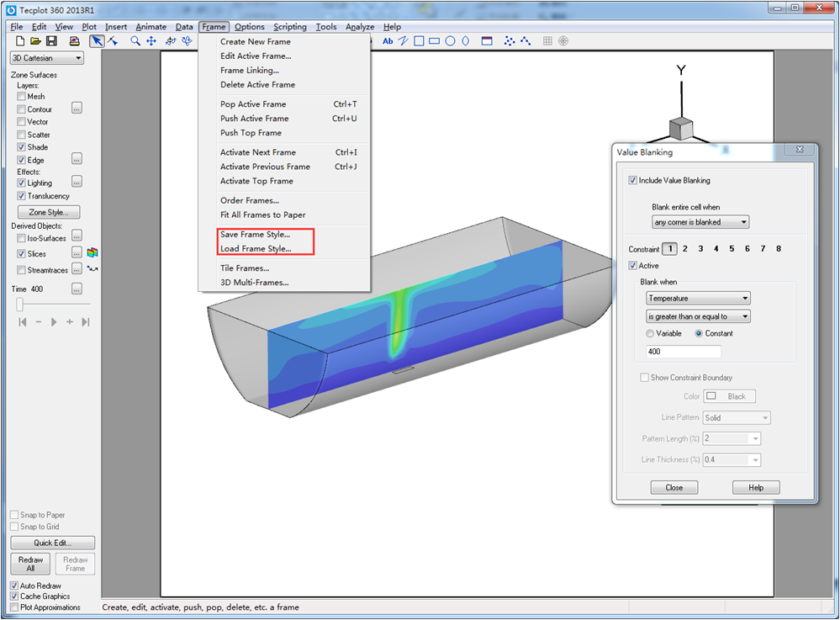Open Contour details button
The width and height of the screenshot is (840, 620).
tap(77, 109)
